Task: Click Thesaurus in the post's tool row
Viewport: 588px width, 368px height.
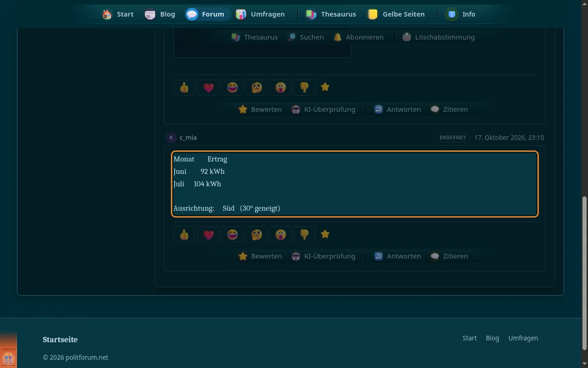Action: (254, 37)
